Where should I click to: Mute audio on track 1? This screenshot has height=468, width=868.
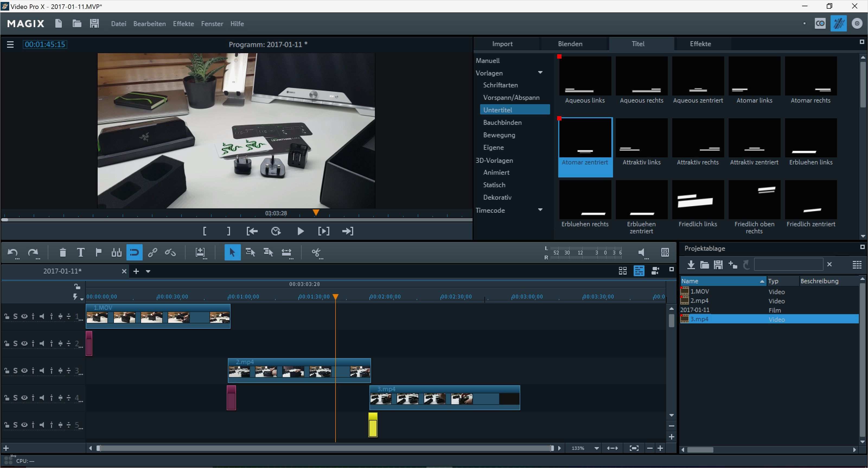pos(42,316)
